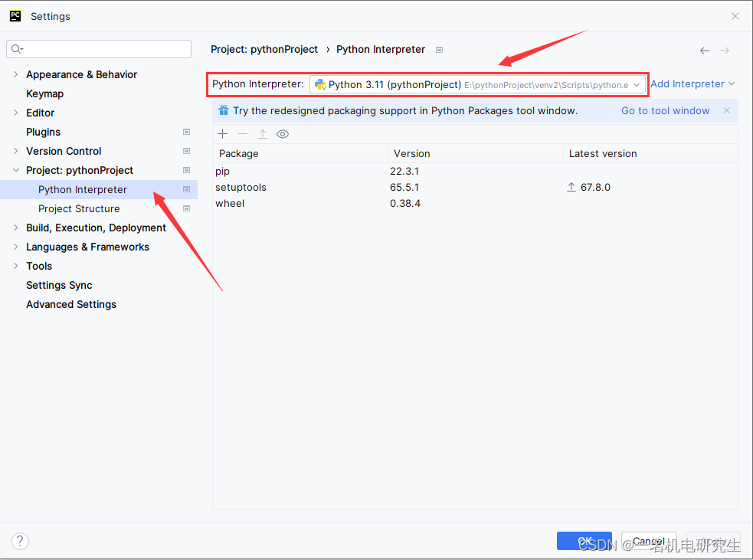Close the Settings dialog window
The image size is (753, 560).
click(735, 16)
